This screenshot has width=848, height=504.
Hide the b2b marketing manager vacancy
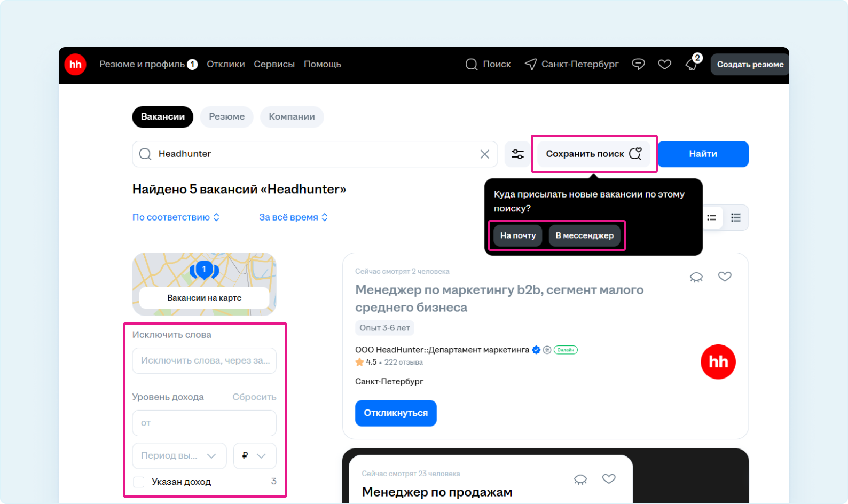(696, 277)
